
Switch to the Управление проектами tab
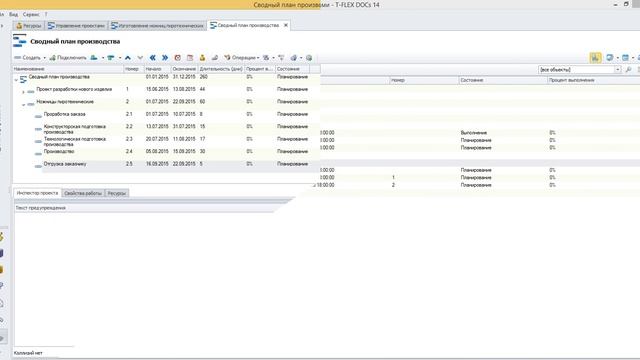(76, 26)
